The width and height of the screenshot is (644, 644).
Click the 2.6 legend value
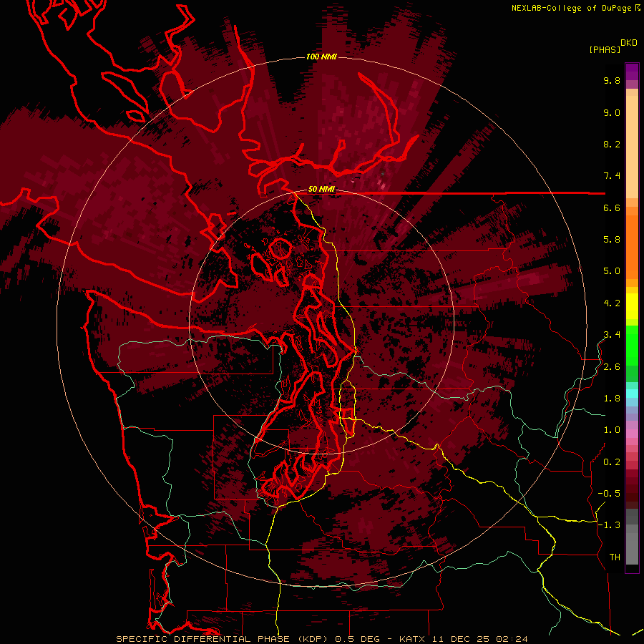[612, 367]
